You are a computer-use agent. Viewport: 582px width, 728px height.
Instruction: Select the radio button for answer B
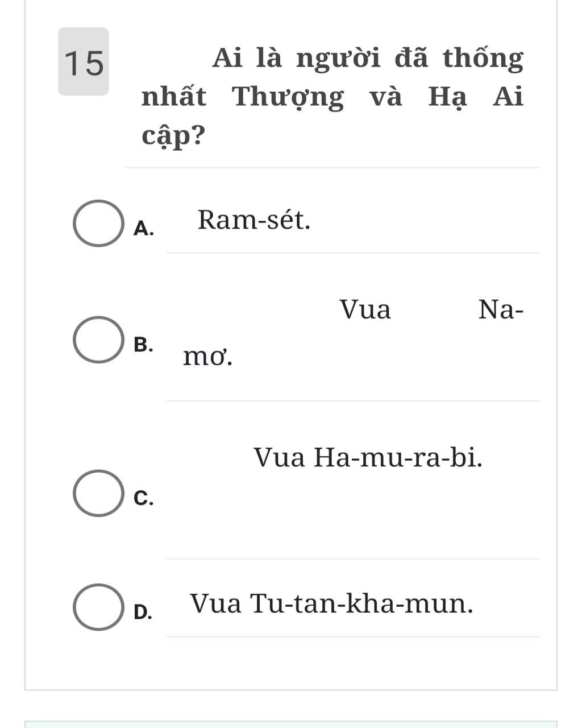point(98,340)
